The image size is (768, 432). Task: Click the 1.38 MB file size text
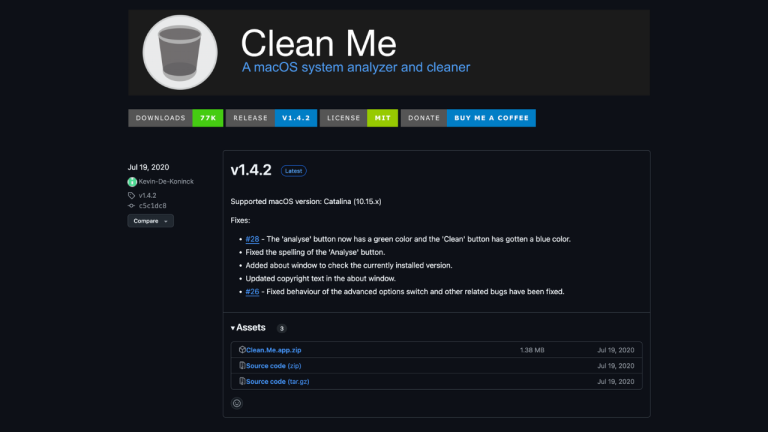[532, 350]
